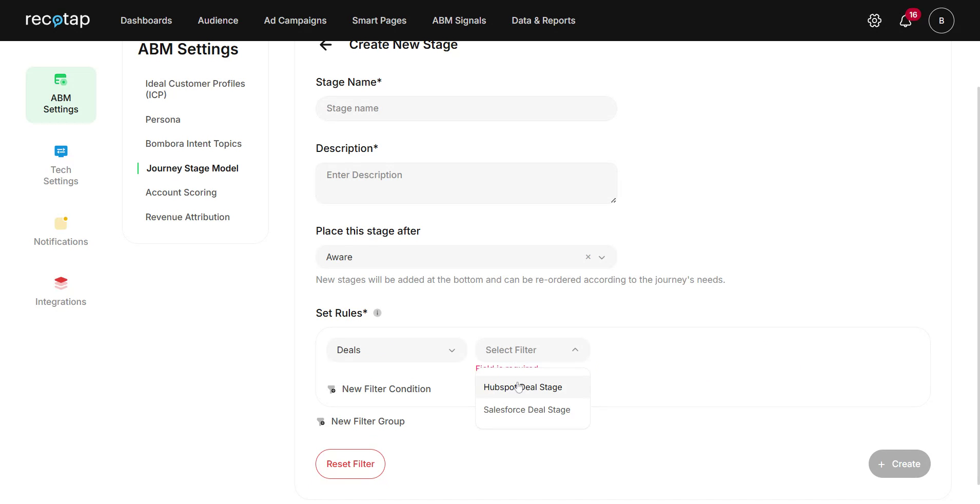980x504 pixels.
Task: Select Hubspot Deal Stage from the list
Action: (x=522, y=387)
